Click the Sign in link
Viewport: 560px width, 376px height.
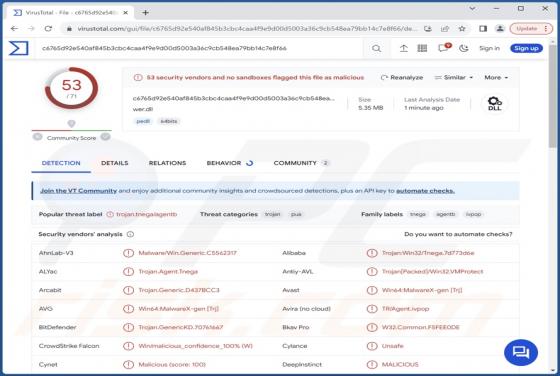click(489, 48)
